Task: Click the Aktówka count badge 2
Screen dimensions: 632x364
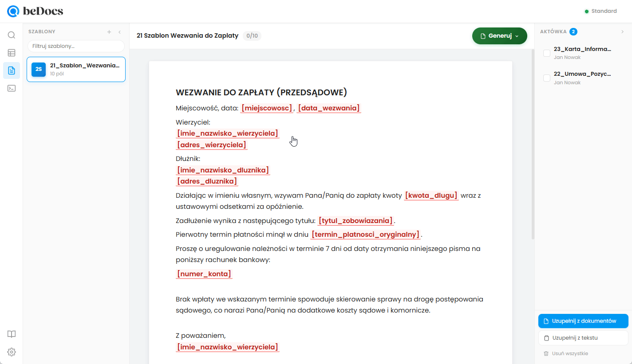Action: tap(573, 31)
